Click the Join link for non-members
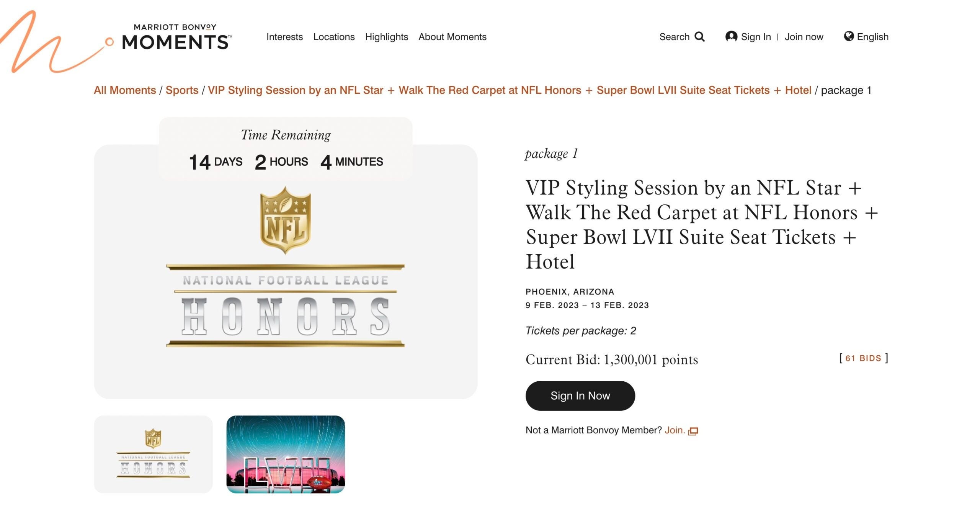The image size is (980, 518). (x=675, y=430)
